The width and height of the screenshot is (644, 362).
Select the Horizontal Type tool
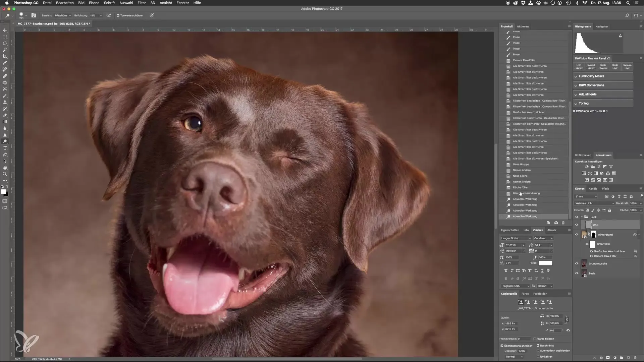click(x=5, y=148)
